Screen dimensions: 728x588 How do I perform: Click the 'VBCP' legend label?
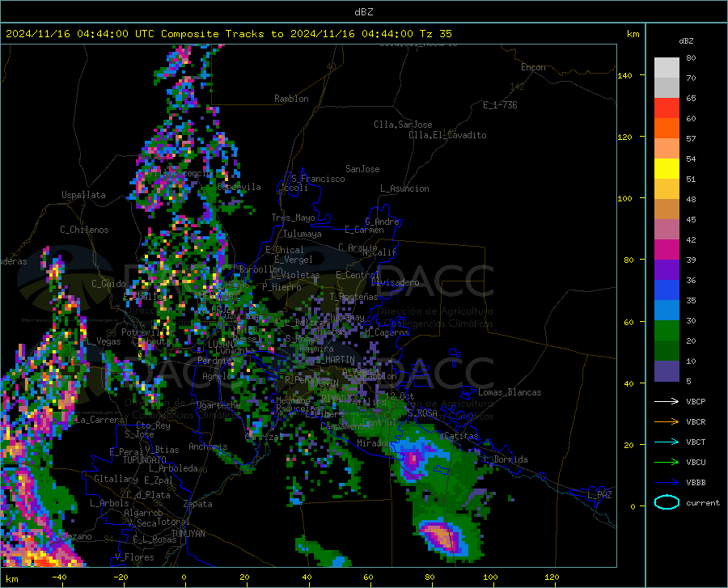click(696, 401)
